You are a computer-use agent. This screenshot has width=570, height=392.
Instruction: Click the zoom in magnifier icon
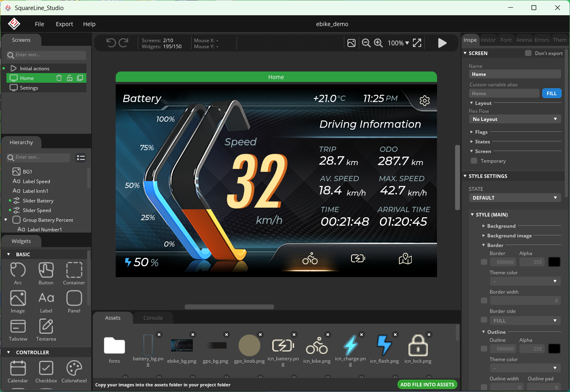(378, 43)
